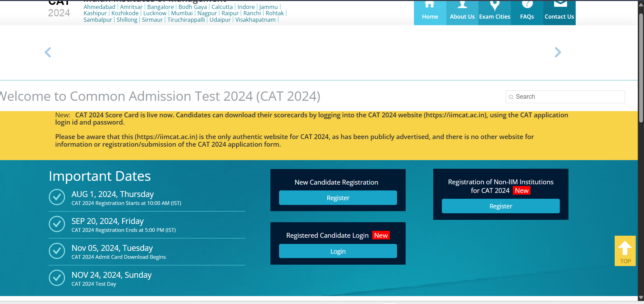Click checkmark icon beside Nov 05, 2024
This screenshot has width=644, height=304.
57,251
